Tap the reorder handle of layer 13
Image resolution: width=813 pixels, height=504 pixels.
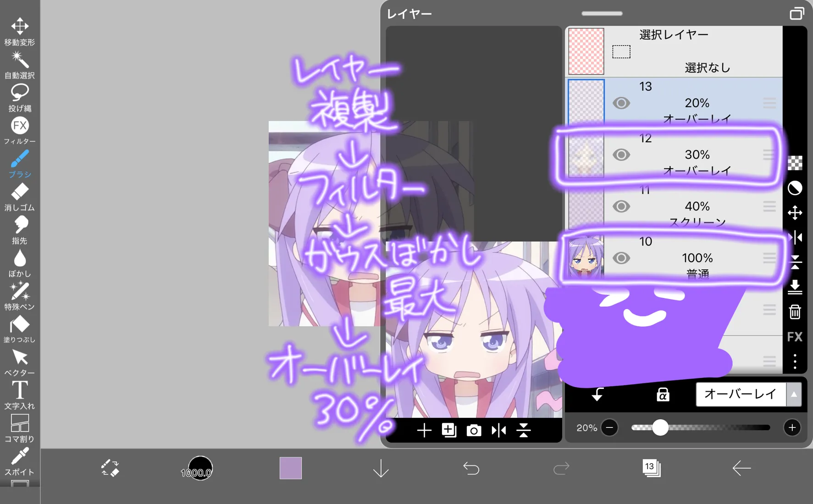[769, 103]
